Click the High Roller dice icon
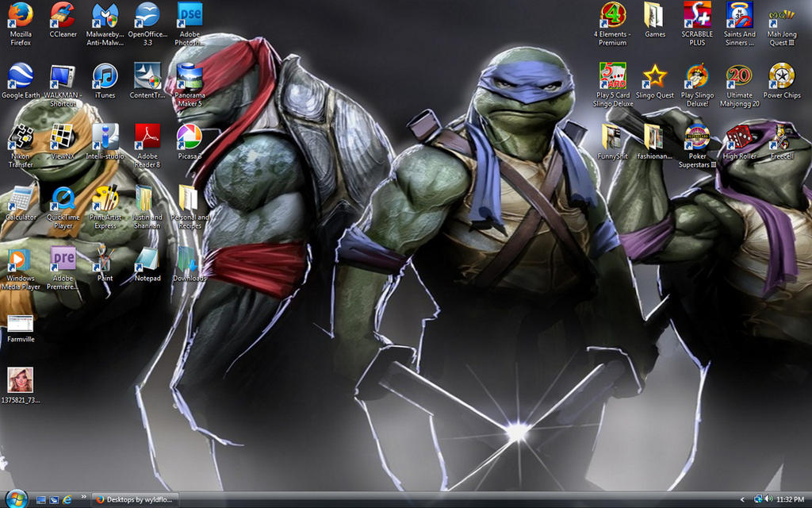This screenshot has height=508, width=812. 740,137
